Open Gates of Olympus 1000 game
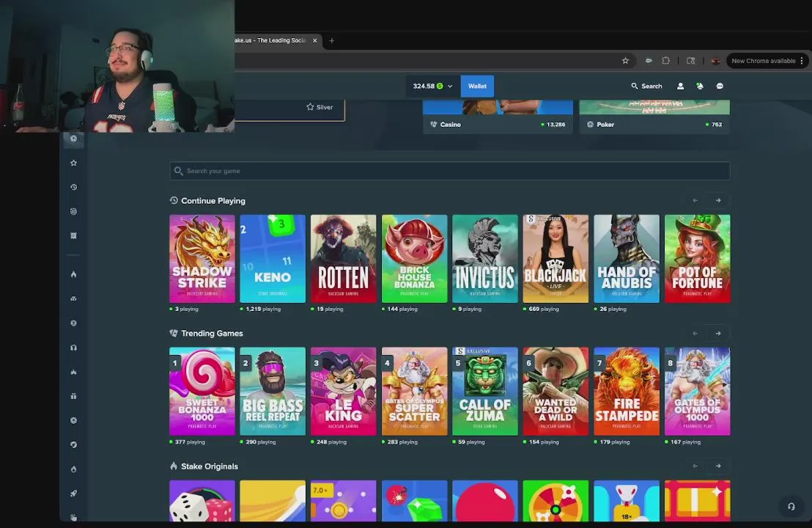The height and width of the screenshot is (528, 812). click(698, 391)
